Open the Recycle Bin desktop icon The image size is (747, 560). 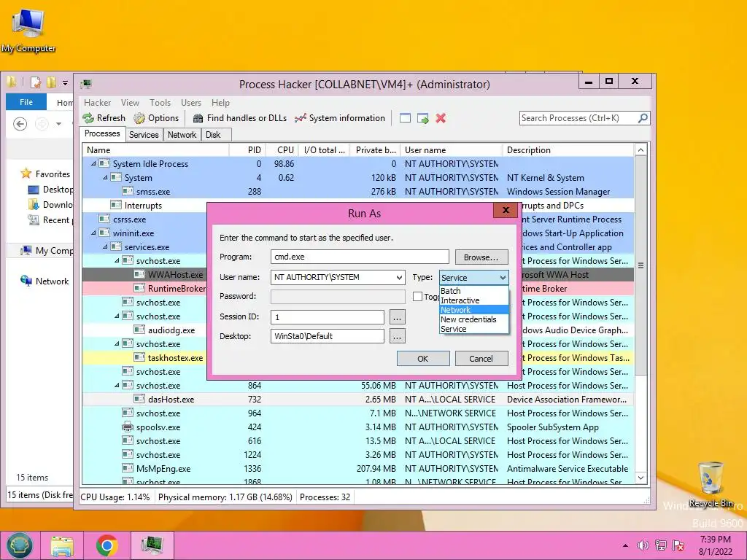[x=711, y=484]
